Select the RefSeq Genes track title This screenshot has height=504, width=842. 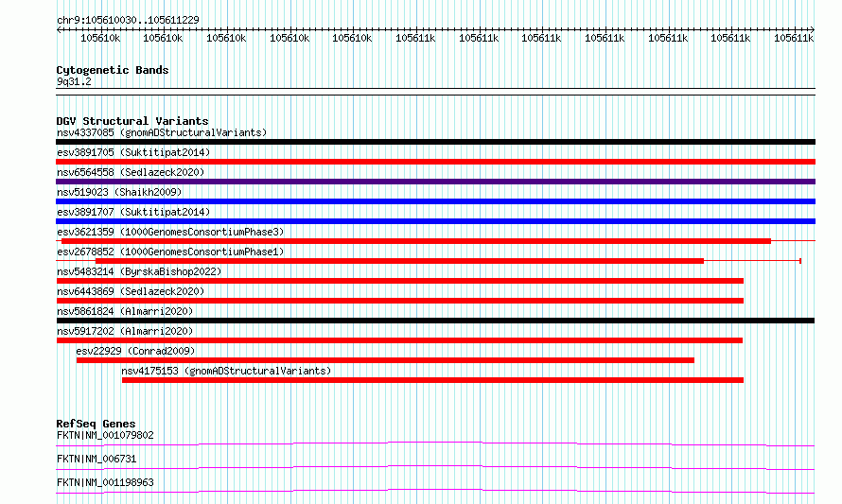(96, 424)
